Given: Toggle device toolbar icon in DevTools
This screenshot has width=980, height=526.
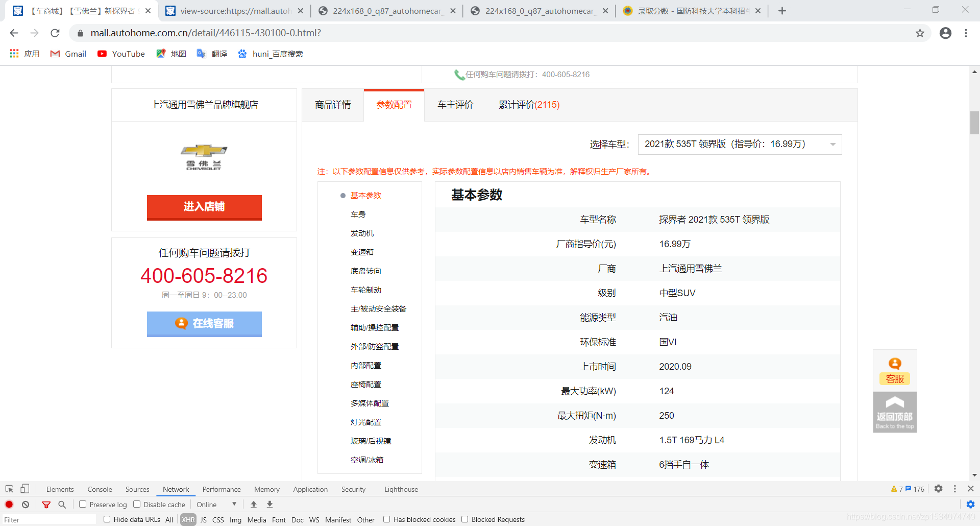Looking at the screenshot, I should (24, 489).
